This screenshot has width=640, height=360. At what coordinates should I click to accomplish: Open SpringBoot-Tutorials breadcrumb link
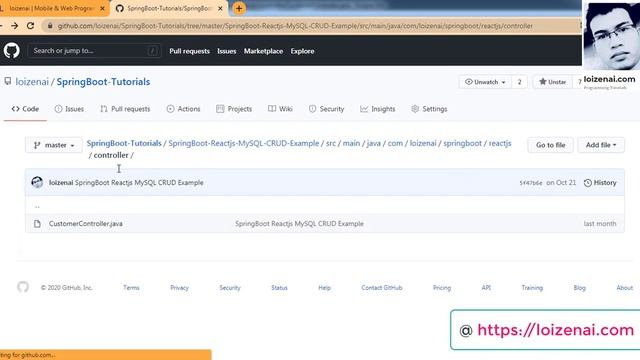point(124,143)
